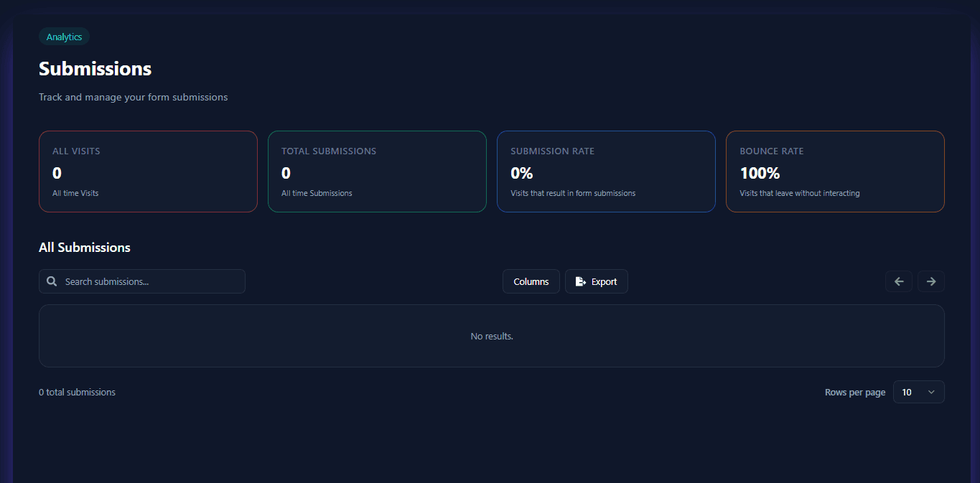Open the Rows per page dropdown
The image size is (980, 483).
tap(918, 392)
